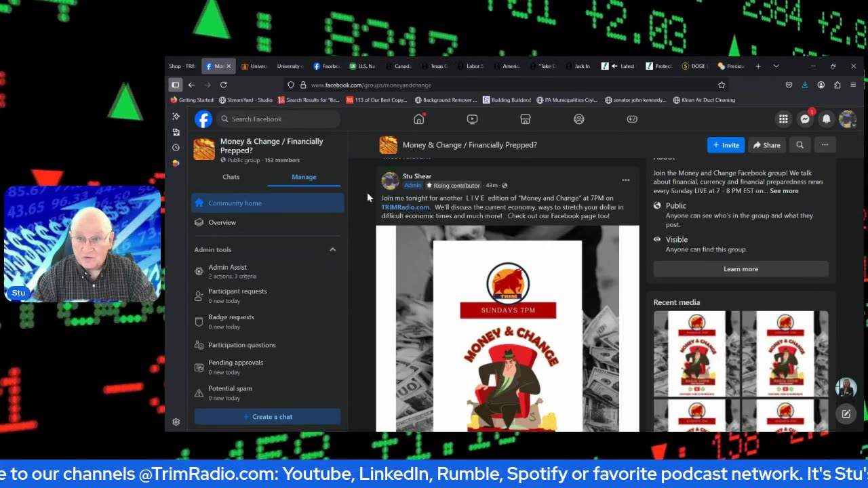
Task: Click the Public group 153 members text
Action: (x=260, y=161)
